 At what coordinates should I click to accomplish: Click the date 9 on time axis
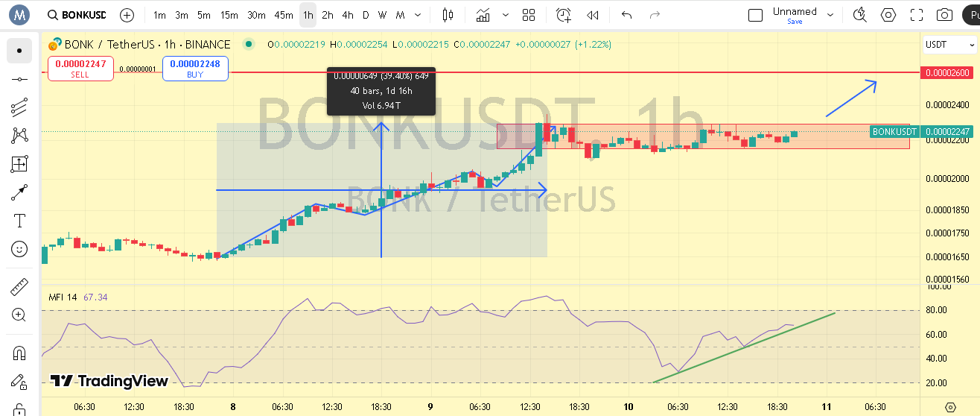[430, 407]
